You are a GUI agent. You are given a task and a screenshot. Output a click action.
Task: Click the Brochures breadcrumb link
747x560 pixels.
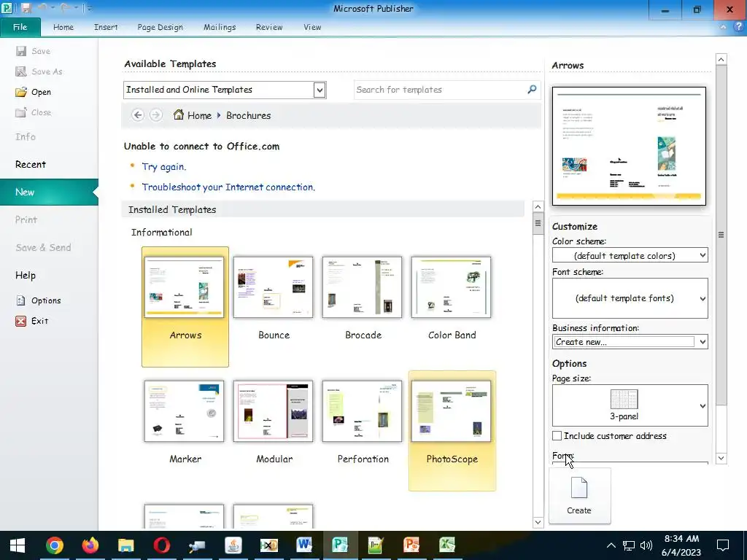click(x=248, y=115)
